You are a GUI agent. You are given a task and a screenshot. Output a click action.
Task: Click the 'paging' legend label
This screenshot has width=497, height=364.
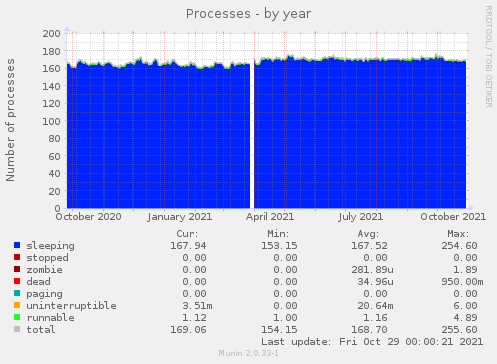pyautogui.click(x=44, y=294)
